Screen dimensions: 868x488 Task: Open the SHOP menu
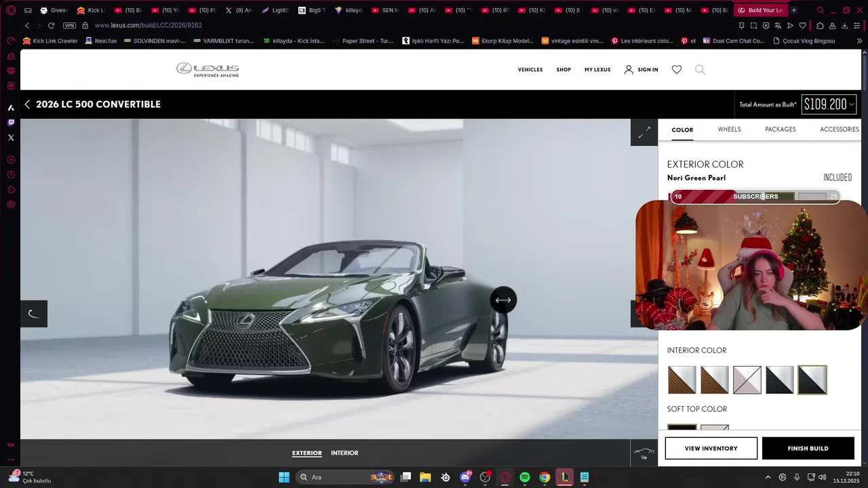coord(564,69)
